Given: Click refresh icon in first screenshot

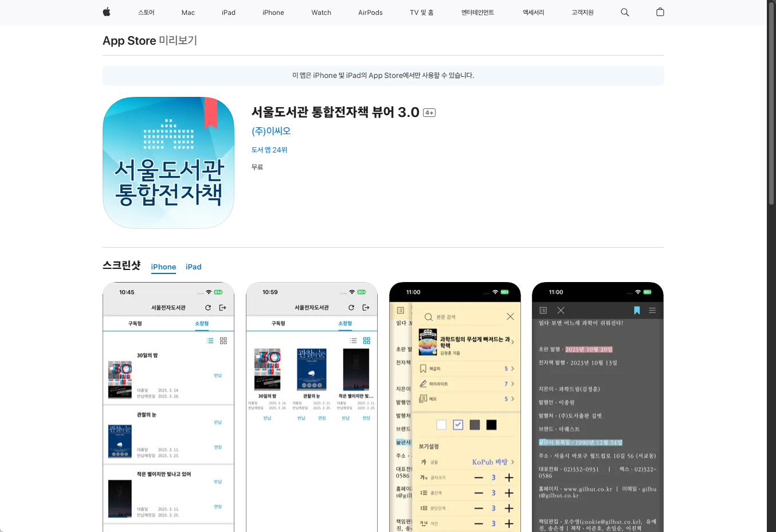Looking at the screenshot, I should (x=208, y=308).
